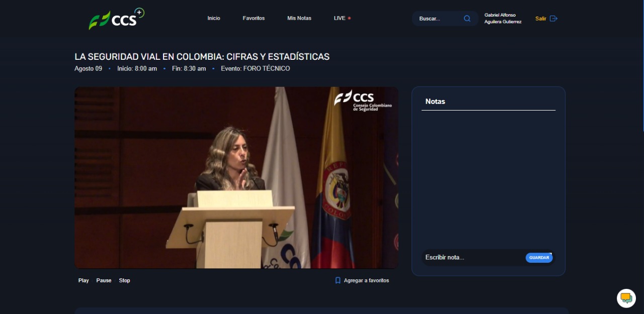
Task: Save the note with GUARDAR button
Action: (539, 258)
